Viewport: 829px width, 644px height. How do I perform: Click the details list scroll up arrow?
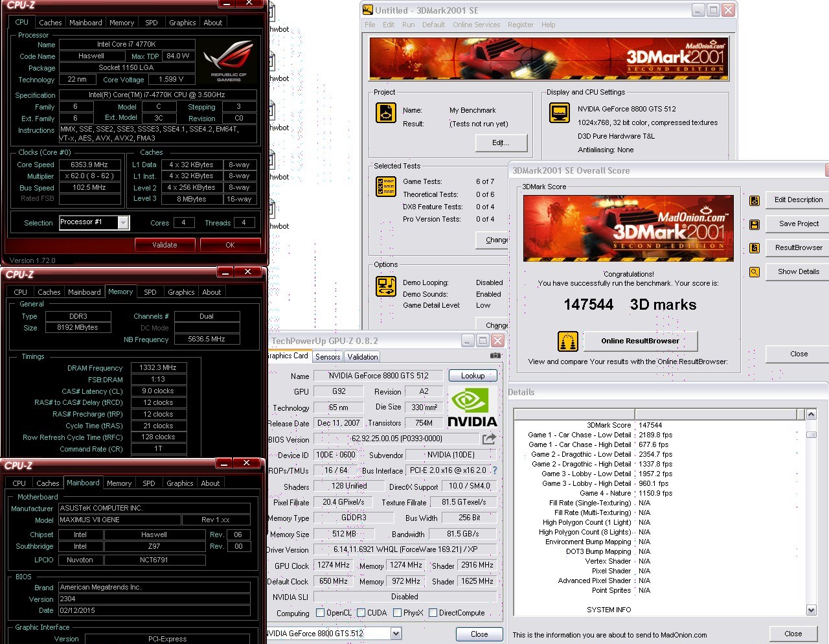pyautogui.click(x=811, y=414)
